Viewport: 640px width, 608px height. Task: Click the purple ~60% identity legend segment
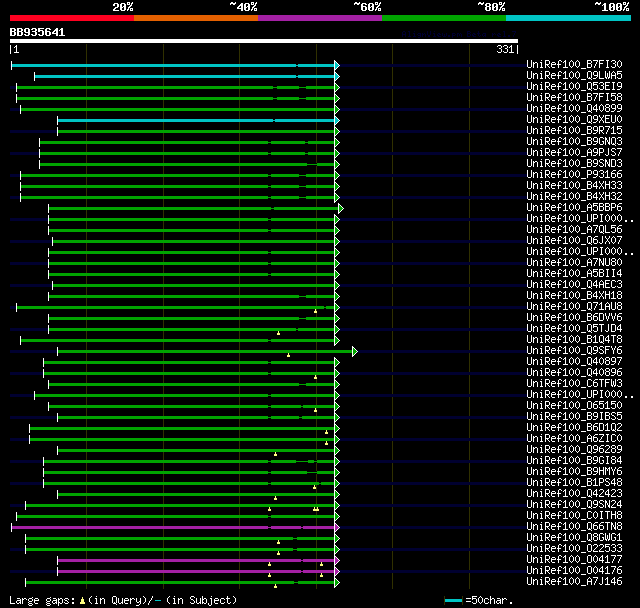319,17
